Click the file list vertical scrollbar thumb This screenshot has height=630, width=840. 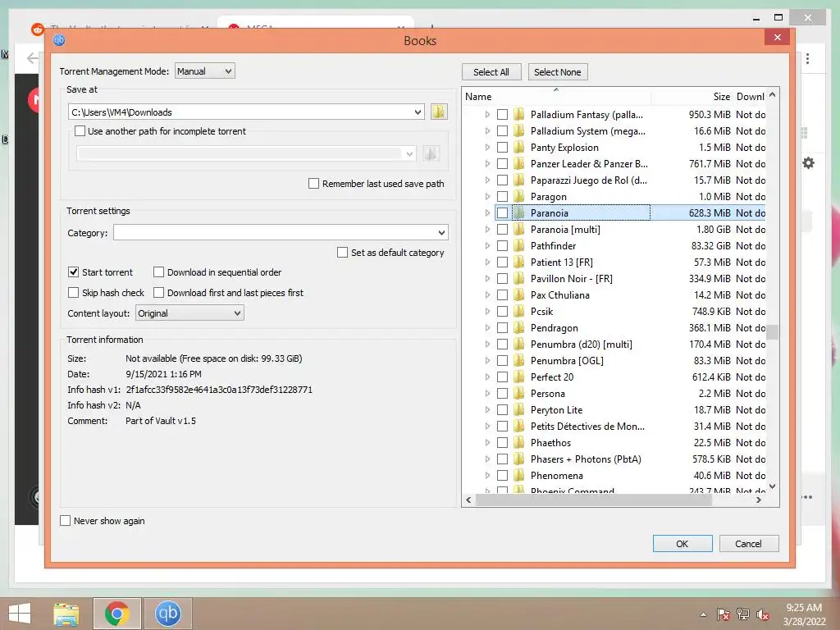click(772, 331)
